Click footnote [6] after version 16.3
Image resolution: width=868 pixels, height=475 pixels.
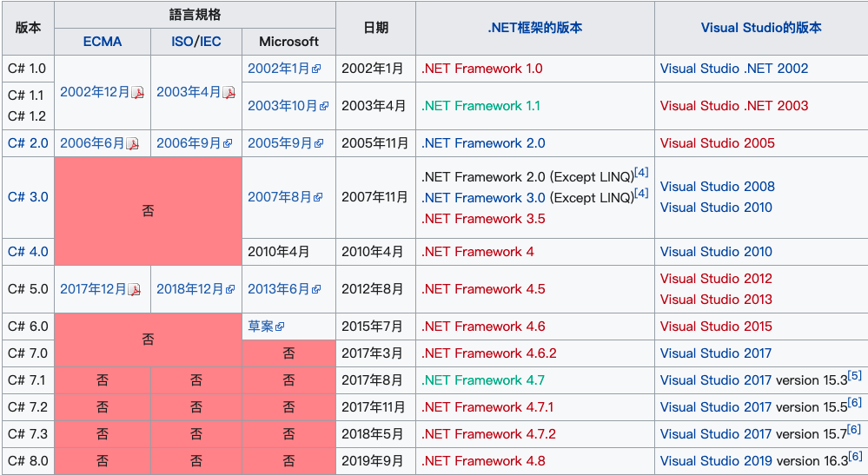(856, 457)
